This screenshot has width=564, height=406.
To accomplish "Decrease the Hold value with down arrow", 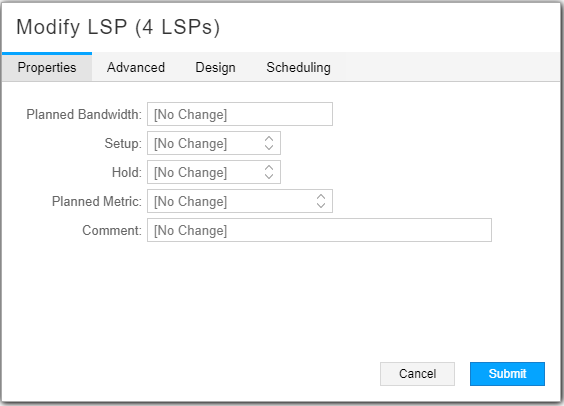I will pos(269,176).
